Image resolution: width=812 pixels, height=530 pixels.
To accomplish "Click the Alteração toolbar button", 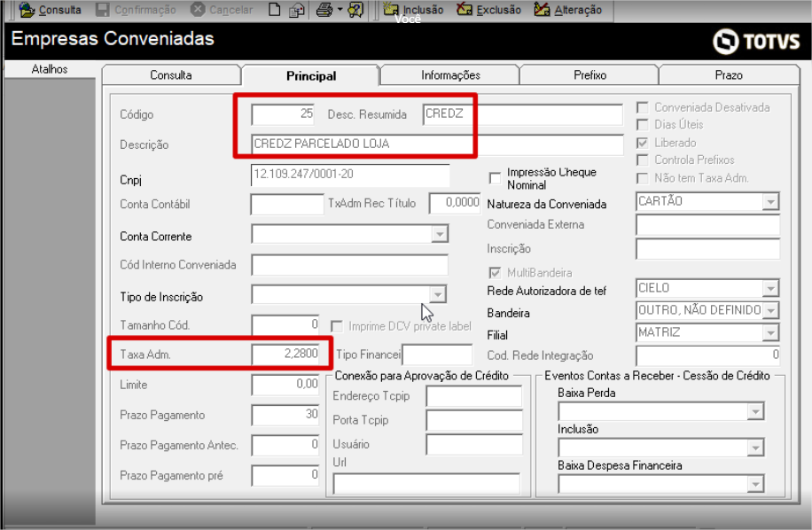I will [568, 10].
